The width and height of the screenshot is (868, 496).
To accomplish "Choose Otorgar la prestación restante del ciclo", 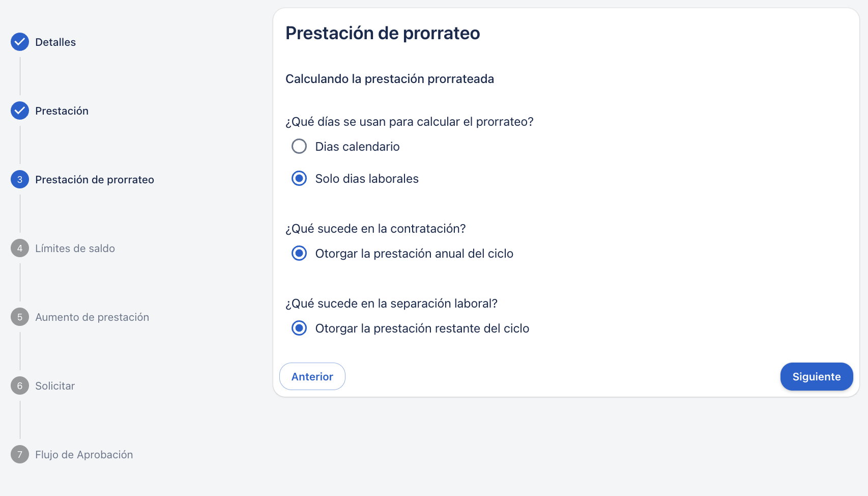I will click(299, 328).
